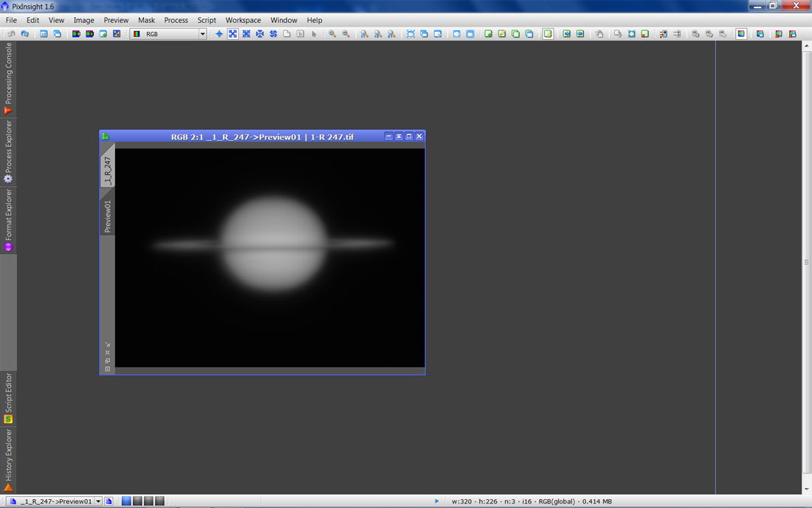Click the sliders with orange marker icon
This screenshot has height=508, width=812.
coord(664,34)
